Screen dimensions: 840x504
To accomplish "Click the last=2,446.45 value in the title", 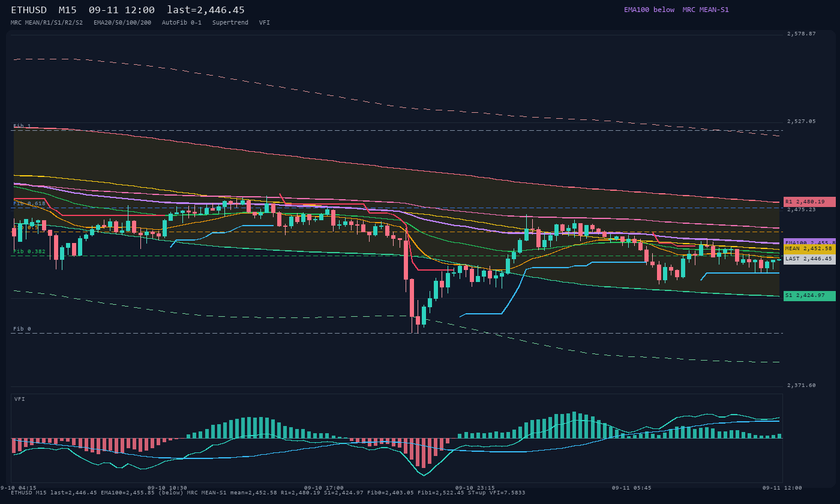I will pyautogui.click(x=206, y=10).
